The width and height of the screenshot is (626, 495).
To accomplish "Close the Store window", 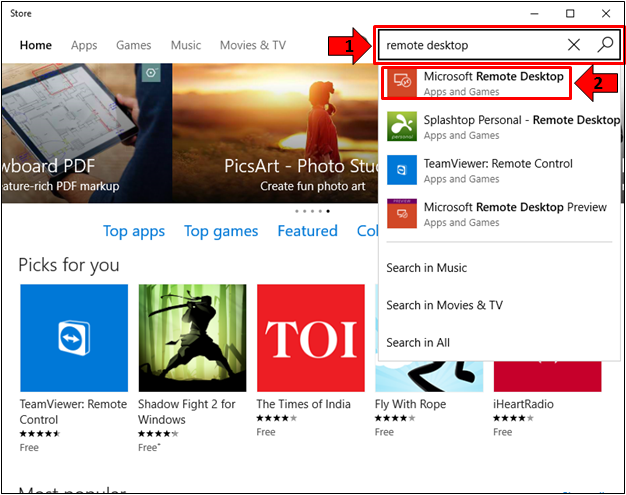I will (x=606, y=14).
